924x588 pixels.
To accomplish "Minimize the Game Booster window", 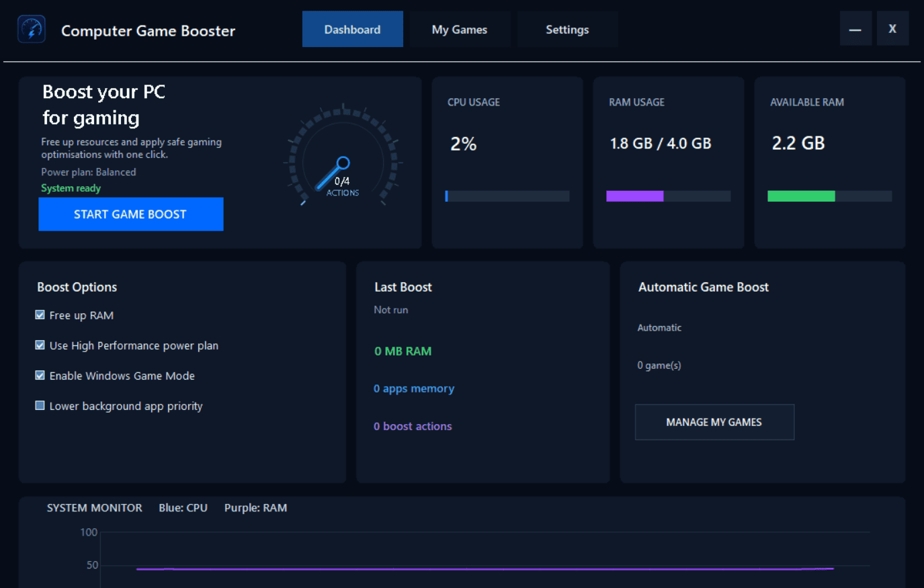I will [x=855, y=29].
